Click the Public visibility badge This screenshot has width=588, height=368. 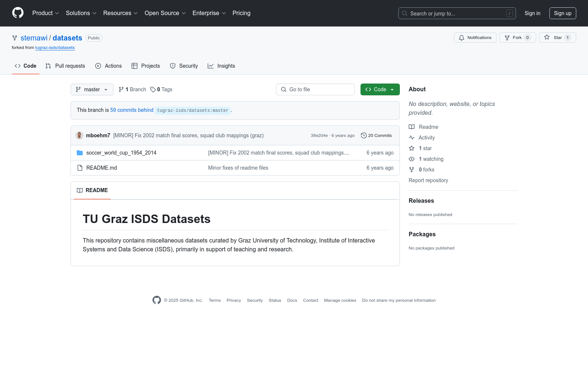(94, 38)
